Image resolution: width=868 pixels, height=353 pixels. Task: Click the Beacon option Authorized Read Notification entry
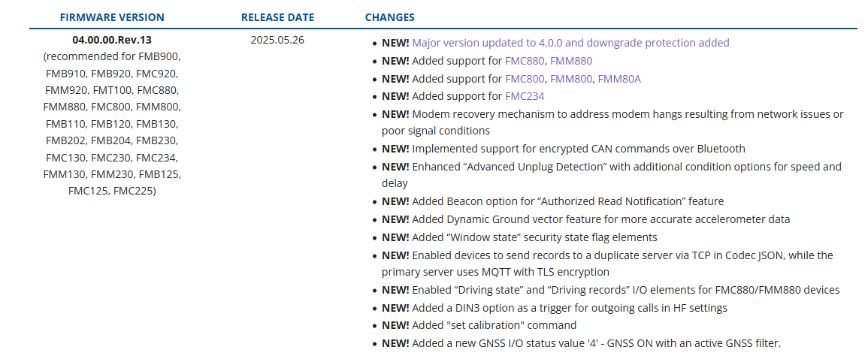point(552,201)
